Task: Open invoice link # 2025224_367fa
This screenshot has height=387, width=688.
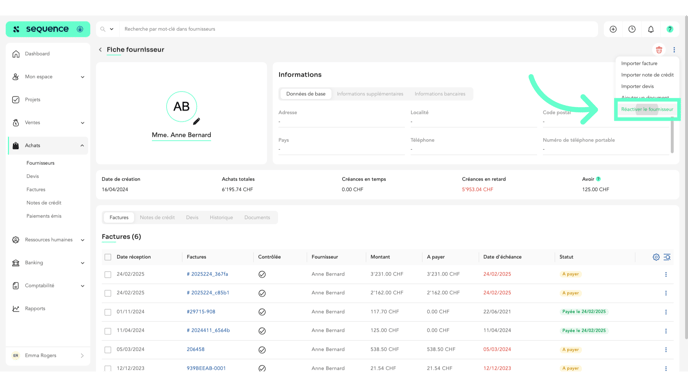Action: click(207, 274)
